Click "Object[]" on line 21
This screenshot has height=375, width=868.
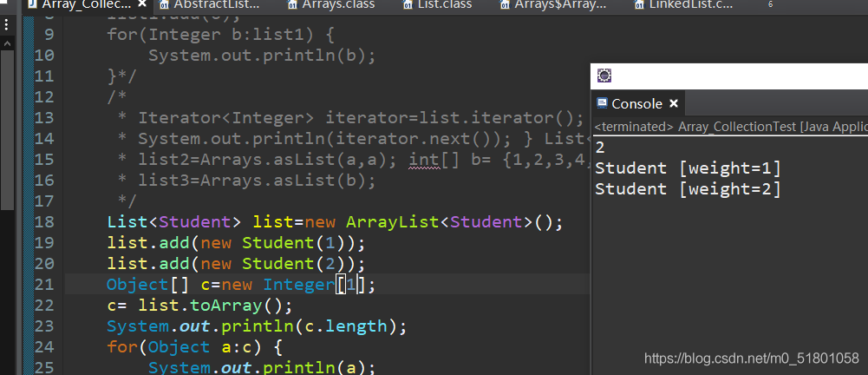(147, 285)
